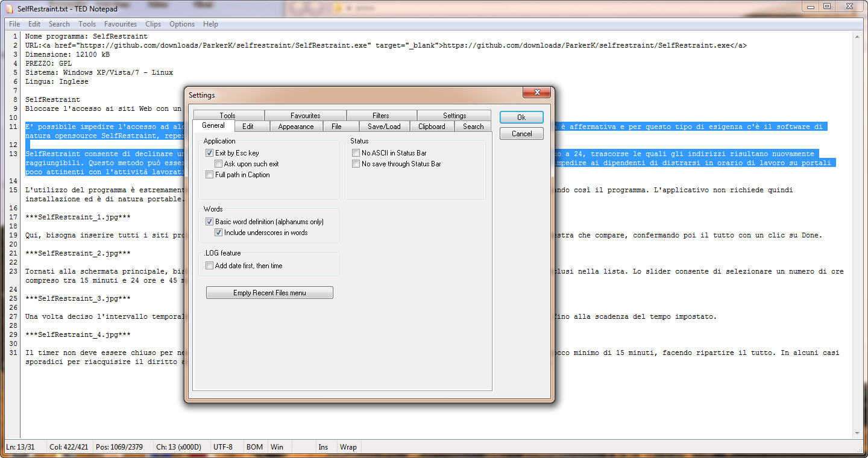Enable No save through Status Bar

[x=356, y=164]
